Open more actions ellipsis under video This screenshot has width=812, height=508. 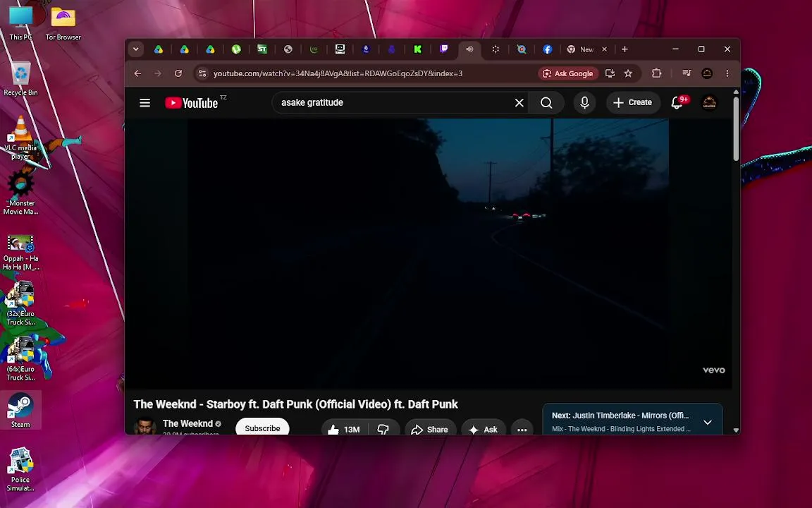(x=522, y=429)
